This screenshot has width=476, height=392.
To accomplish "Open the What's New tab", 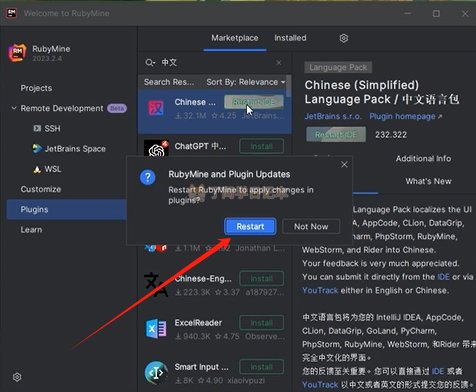I will point(428,181).
